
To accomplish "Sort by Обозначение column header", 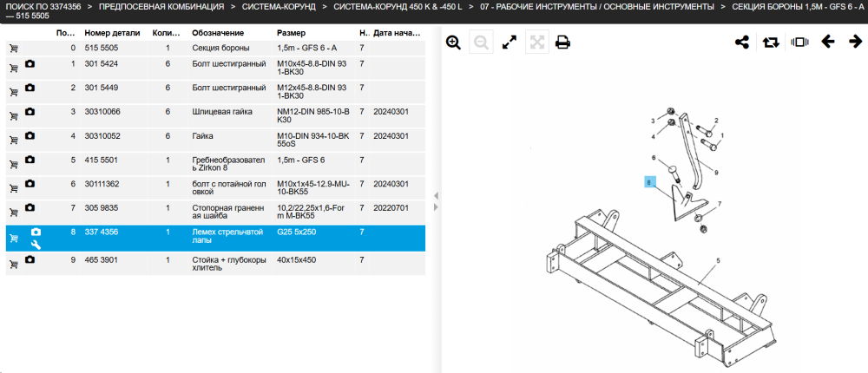I will (x=214, y=33).
